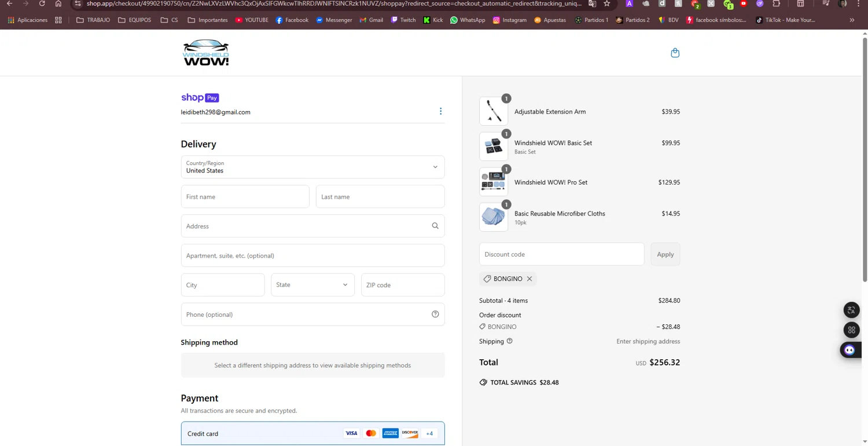Click the floating grid widget button on right edge
Viewport: 868px width, 446px height.
click(x=851, y=330)
